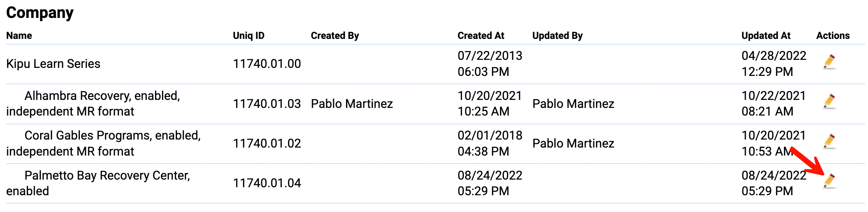
Task: Open the edit pencil for Coral Gables Programs
Action: [x=829, y=141]
